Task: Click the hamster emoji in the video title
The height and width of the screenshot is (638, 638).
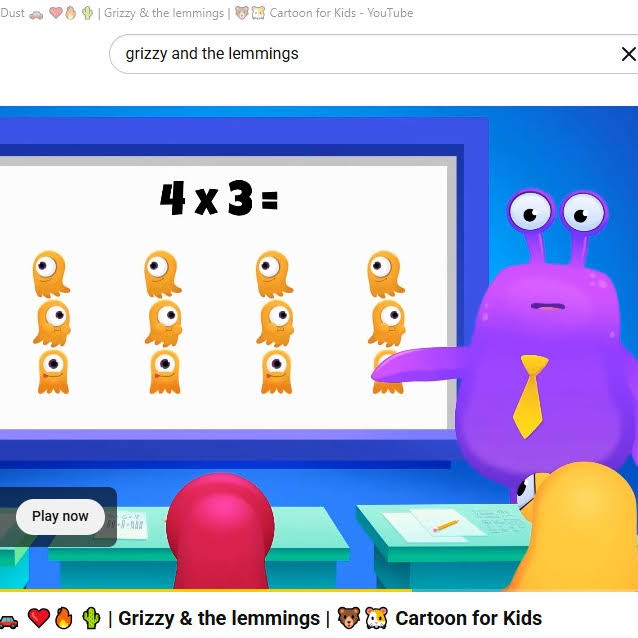Action: [376, 618]
